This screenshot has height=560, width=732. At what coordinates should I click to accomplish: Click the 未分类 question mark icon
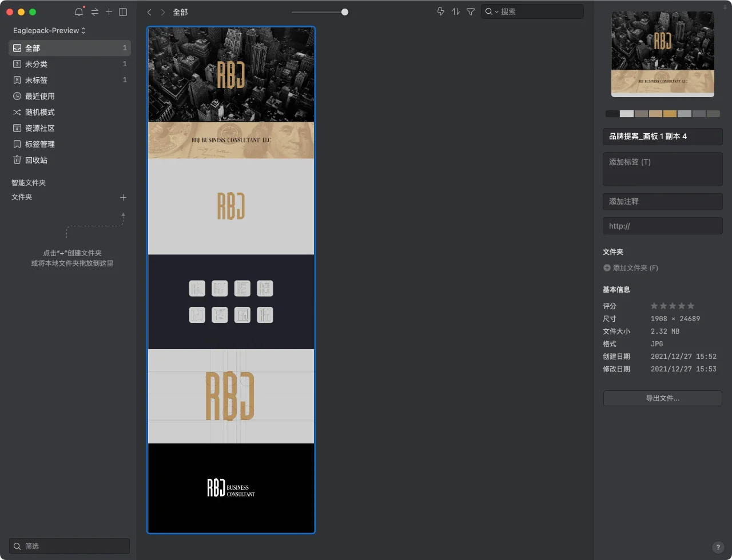[17, 64]
